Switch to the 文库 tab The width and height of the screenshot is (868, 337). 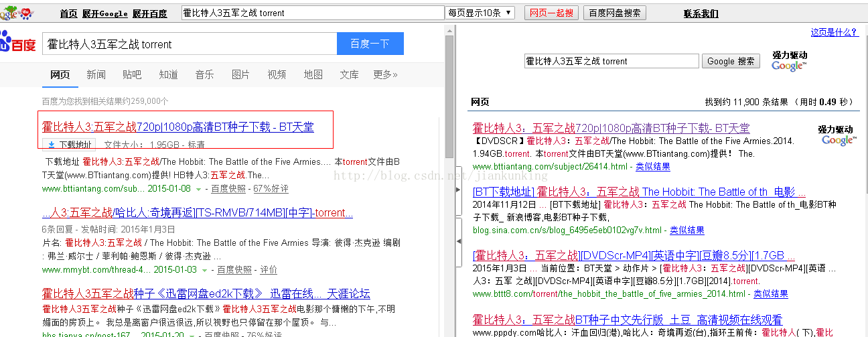pyautogui.click(x=349, y=74)
